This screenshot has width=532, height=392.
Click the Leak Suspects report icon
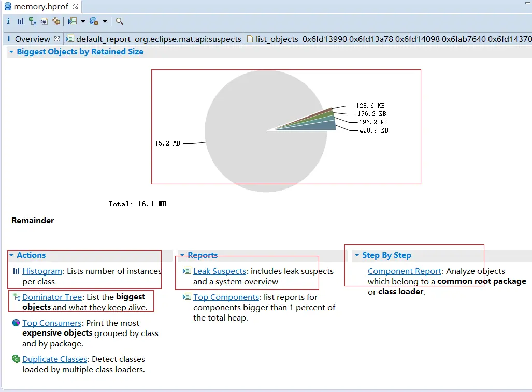coord(186,271)
